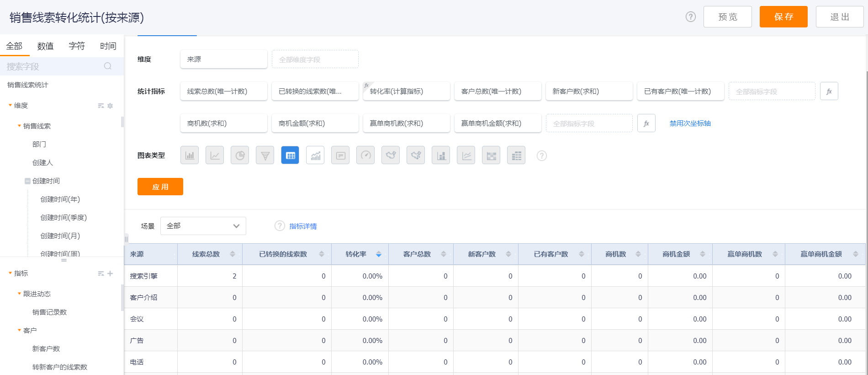Open the 指标详情 link
868x375 pixels.
tap(303, 226)
